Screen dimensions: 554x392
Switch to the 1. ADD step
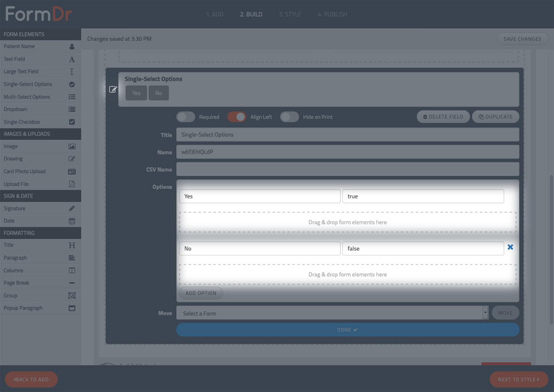tap(215, 15)
